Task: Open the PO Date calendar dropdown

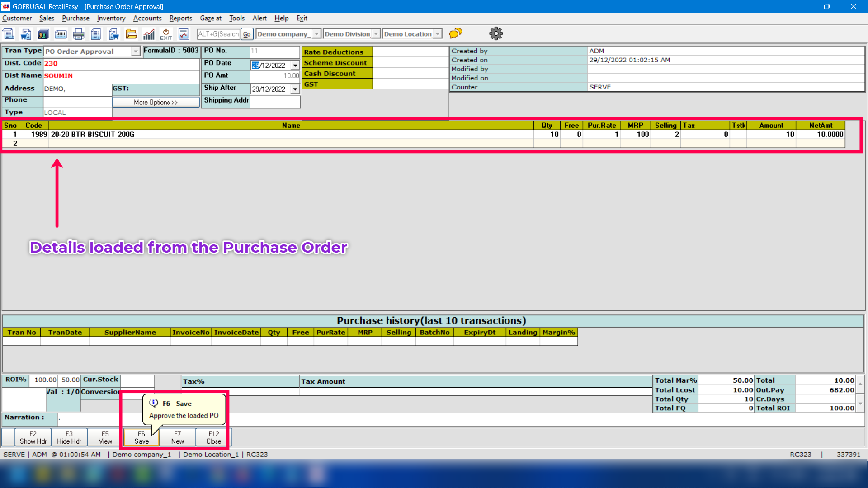Action: [295, 66]
